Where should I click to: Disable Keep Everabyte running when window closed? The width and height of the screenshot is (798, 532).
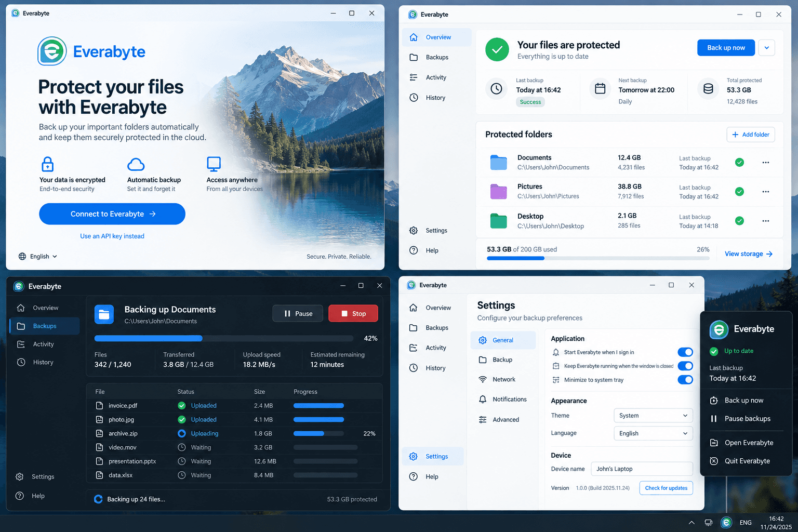coord(685,366)
